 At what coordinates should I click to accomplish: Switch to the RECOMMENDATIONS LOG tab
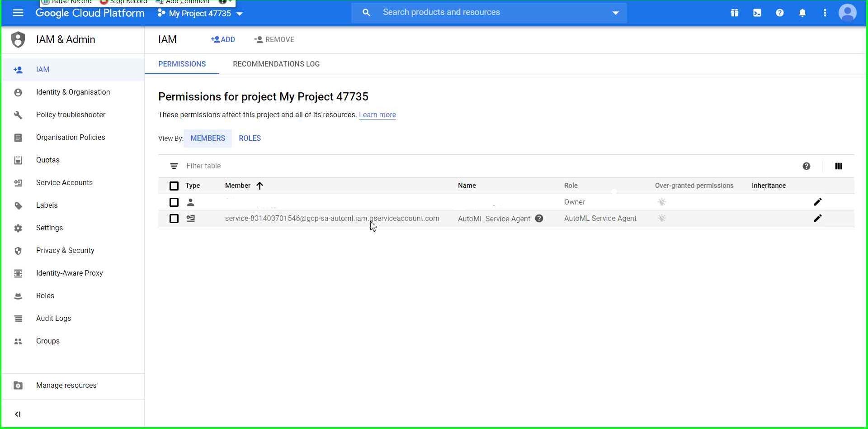pyautogui.click(x=276, y=64)
